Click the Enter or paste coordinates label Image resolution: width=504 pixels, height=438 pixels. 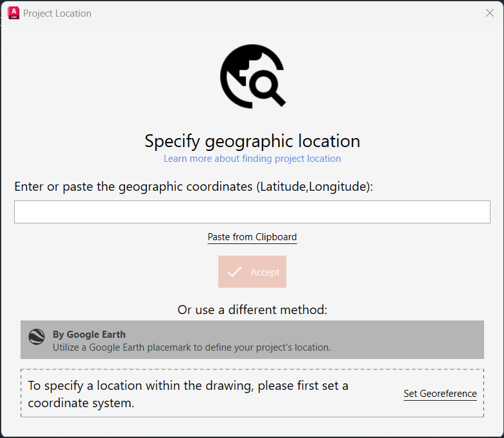click(x=193, y=187)
